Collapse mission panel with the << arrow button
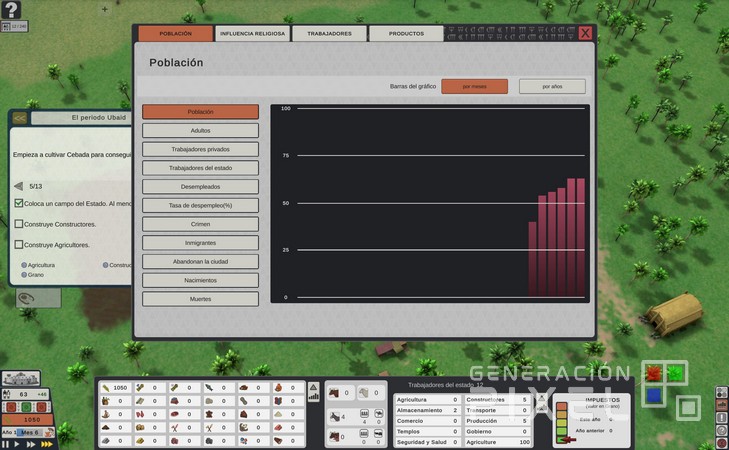Viewport: 729px width, 450px height. tap(20, 118)
